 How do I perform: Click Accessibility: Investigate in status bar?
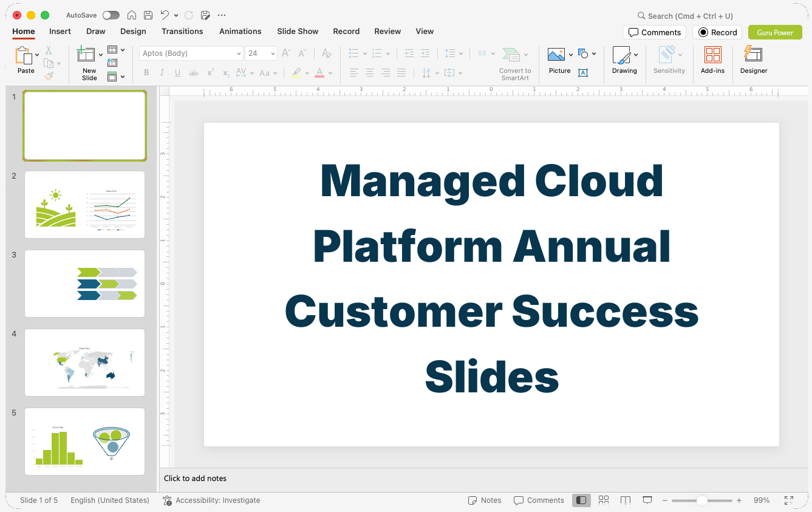pyautogui.click(x=211, y=500)
